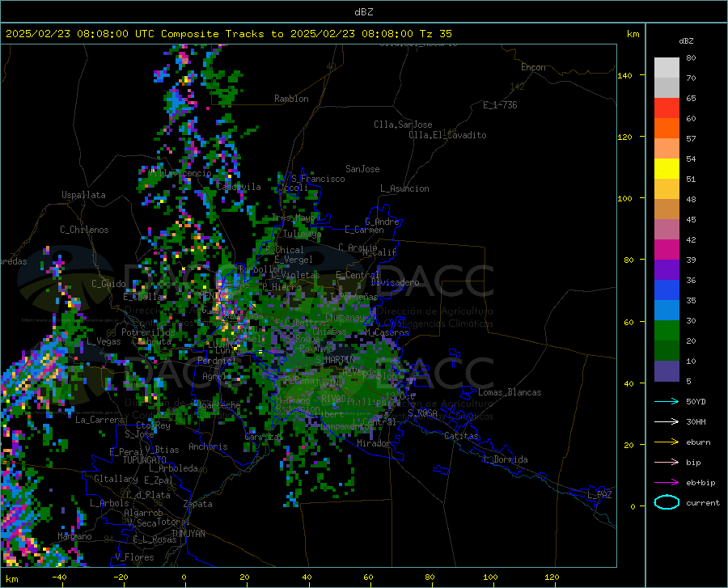Click the L_Asuncion map label

tap(404, 188)
